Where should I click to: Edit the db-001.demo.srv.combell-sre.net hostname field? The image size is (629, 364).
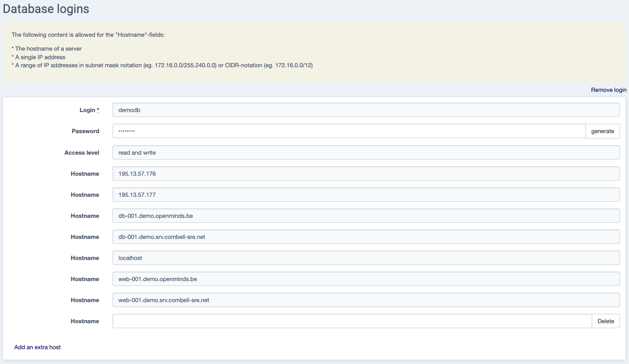pos(366,237)
